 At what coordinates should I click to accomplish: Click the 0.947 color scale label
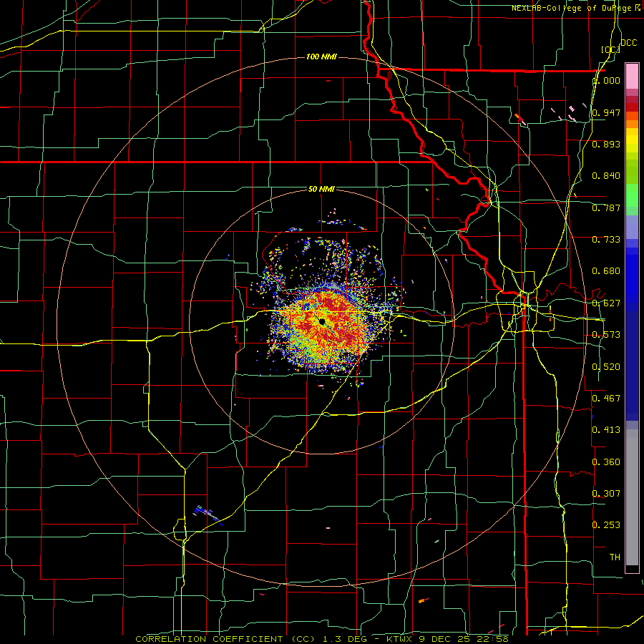coord(606,112)
